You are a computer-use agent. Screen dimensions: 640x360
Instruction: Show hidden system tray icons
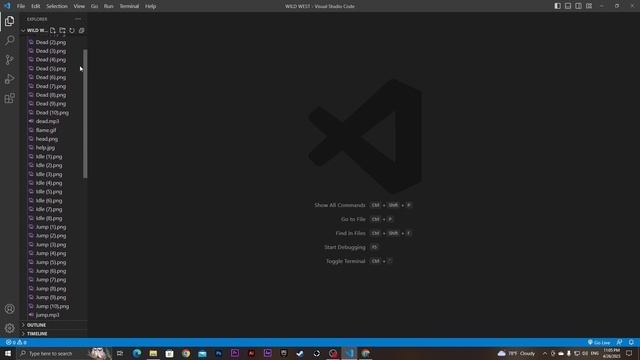click(544, 353)
